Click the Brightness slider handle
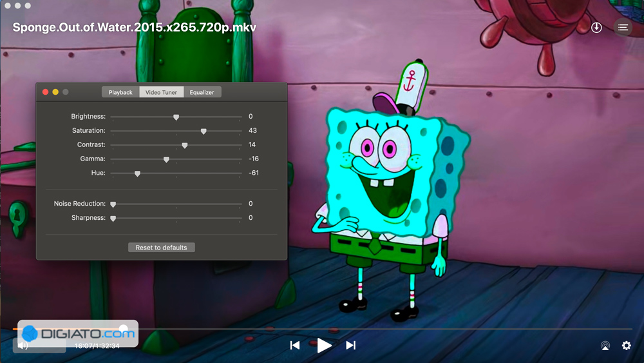Screen dimensions: 644x363 click(x=176, y=117)
